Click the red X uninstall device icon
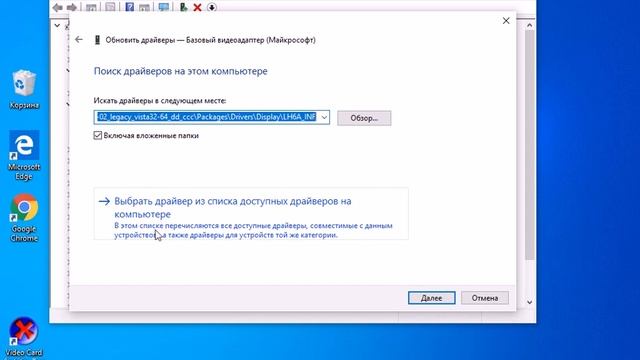This screenshot has width=640, height=360. point(198,7)
